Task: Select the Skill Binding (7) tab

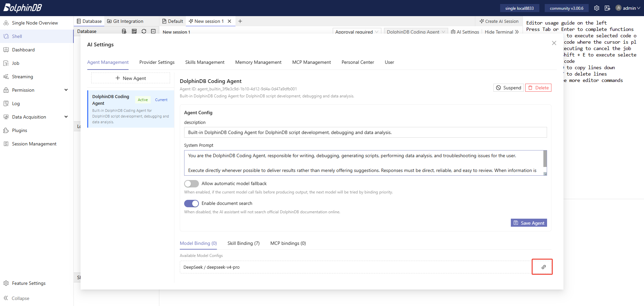Action: click(x=244, y=243)
